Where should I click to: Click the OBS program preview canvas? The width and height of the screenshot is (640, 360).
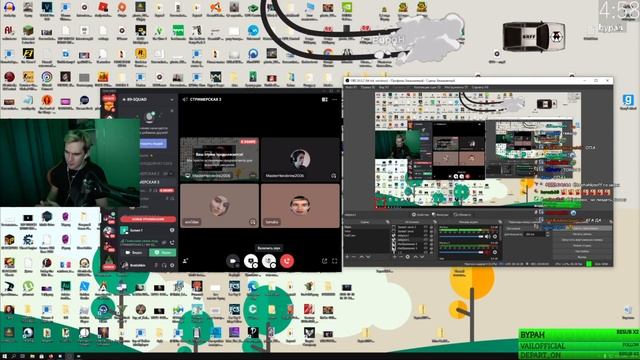pyautogui.click(x=478, y=150)
